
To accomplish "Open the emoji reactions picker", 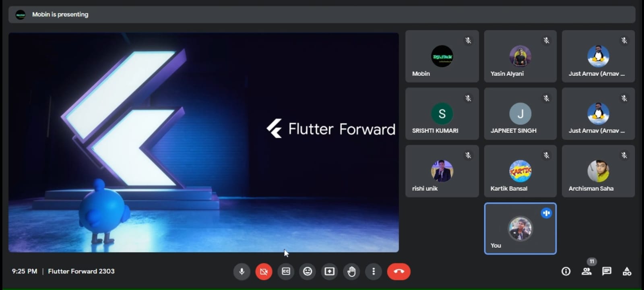I will 308,271.
